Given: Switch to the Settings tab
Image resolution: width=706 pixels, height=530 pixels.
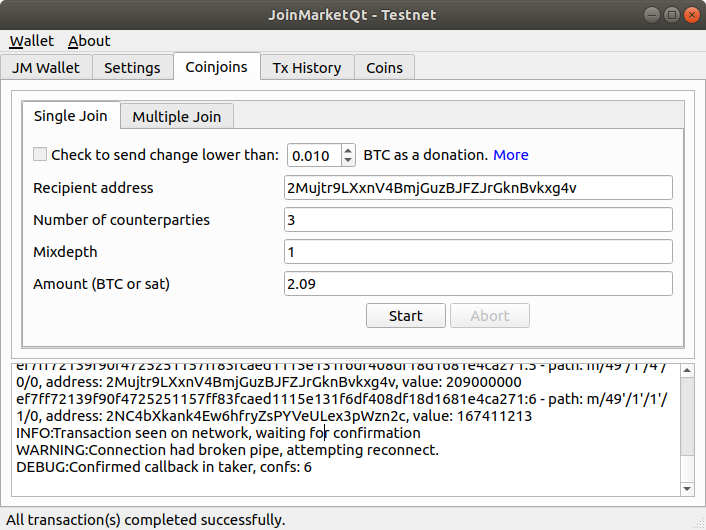Looking at the screenshot, I should pyautogui.click(x=132, y=68).
